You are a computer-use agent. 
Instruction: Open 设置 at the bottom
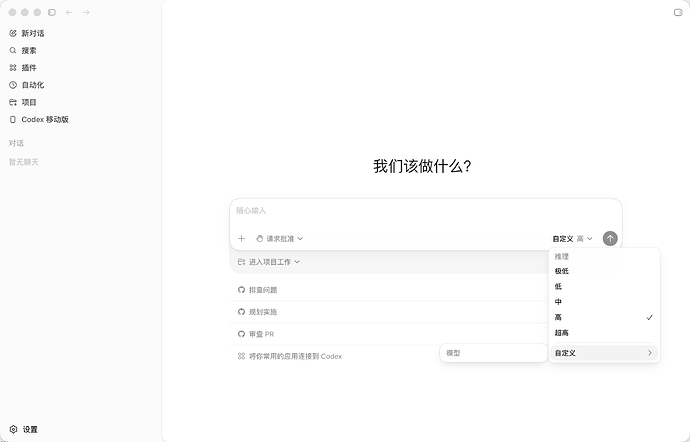[30, 429]
